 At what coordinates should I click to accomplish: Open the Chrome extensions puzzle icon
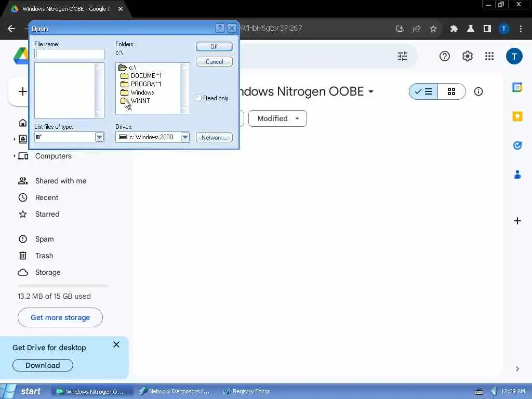point(454,29)
